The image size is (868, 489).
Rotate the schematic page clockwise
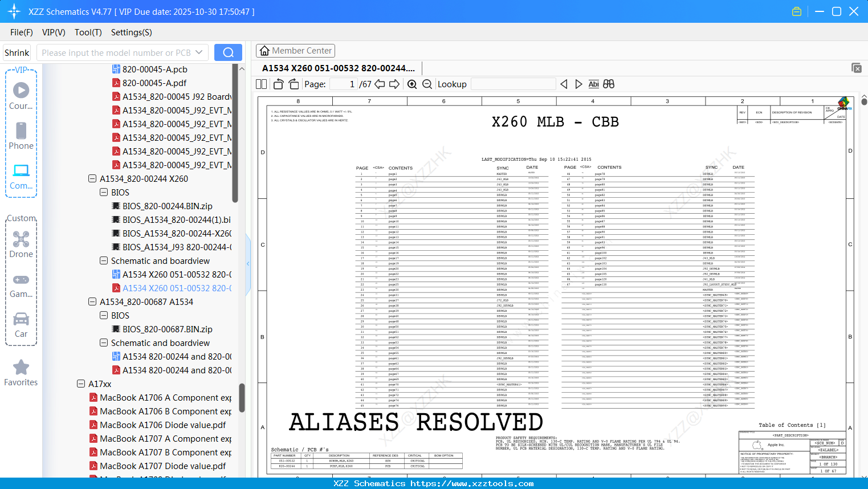tap(294, 84)
